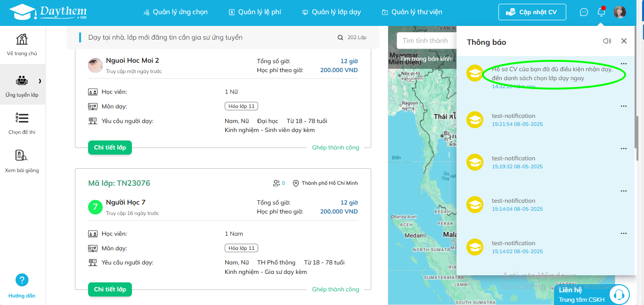Screen dimensions: 644x305
Task: Click the green 7 avatar of Người Học 7
Action: [x=96, y=207]
